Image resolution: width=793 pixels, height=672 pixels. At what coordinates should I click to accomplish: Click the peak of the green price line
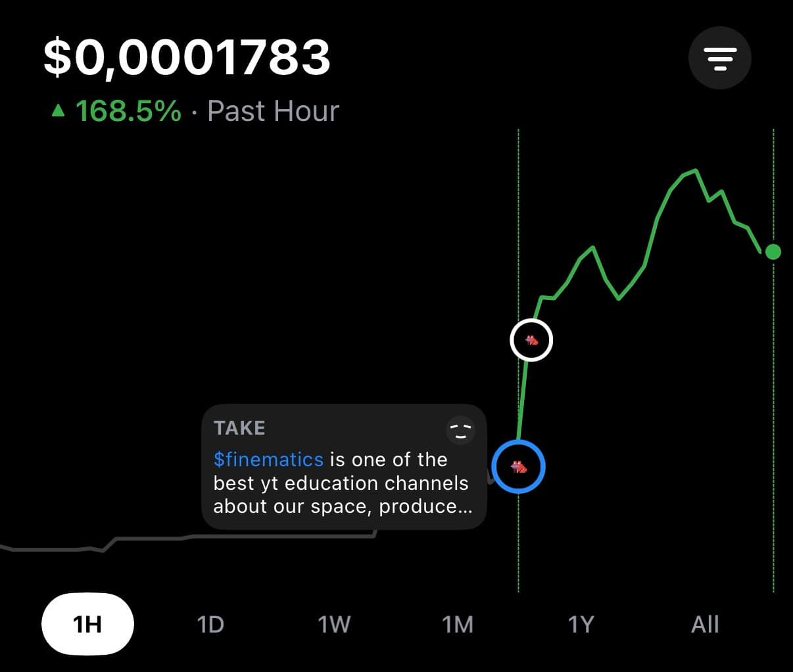tap(694, 170)
